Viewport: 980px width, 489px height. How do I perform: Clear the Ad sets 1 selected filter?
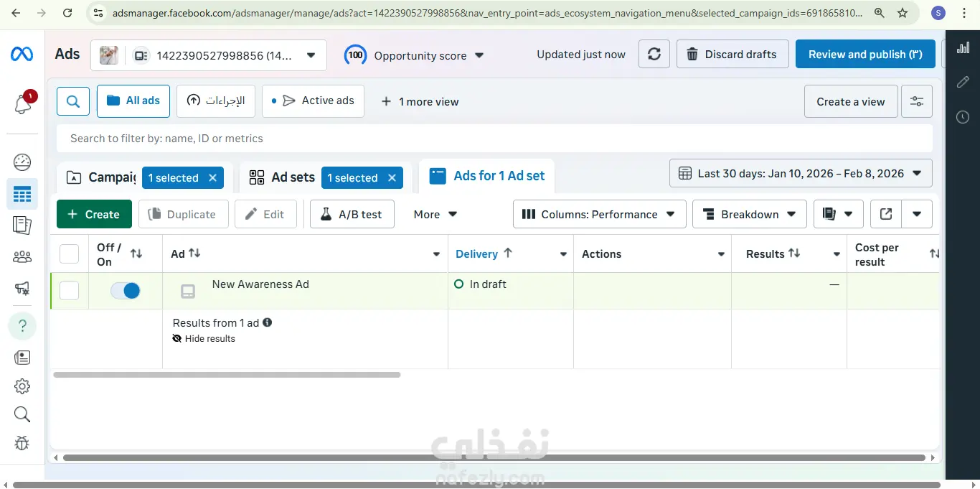392,177
